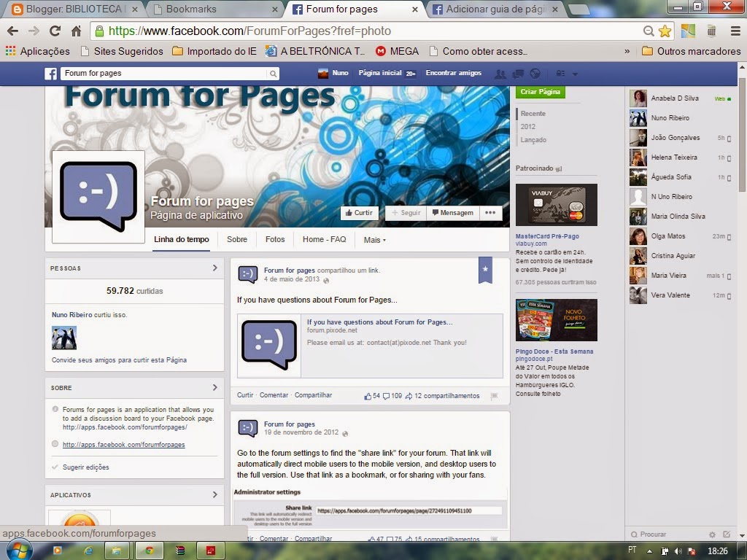Open the MEGA bookmark

[398, 52]
